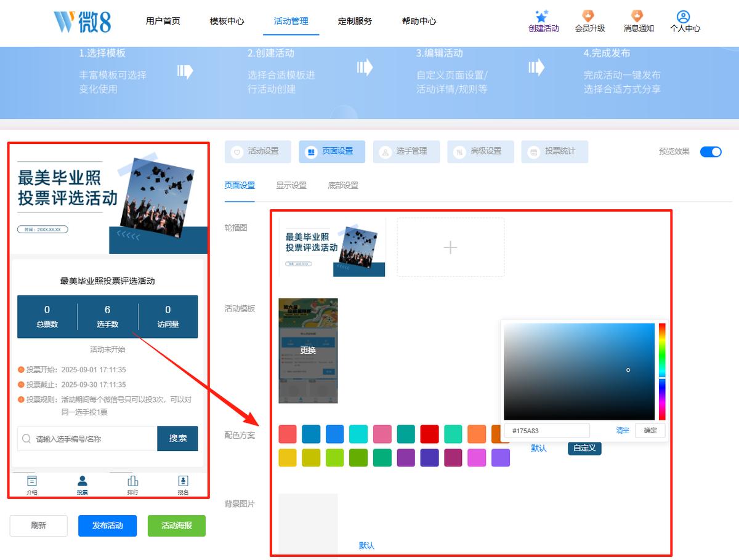Confirm color with 确定 button
739x560 pixels.
pyautogui.click(x=650, y=431)
